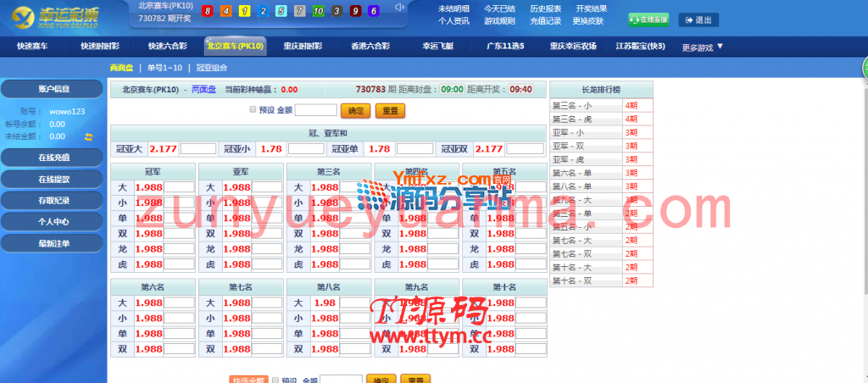Focus 第六名 双 bet input field
Screen dimensions: 868x383
(179, 349)
